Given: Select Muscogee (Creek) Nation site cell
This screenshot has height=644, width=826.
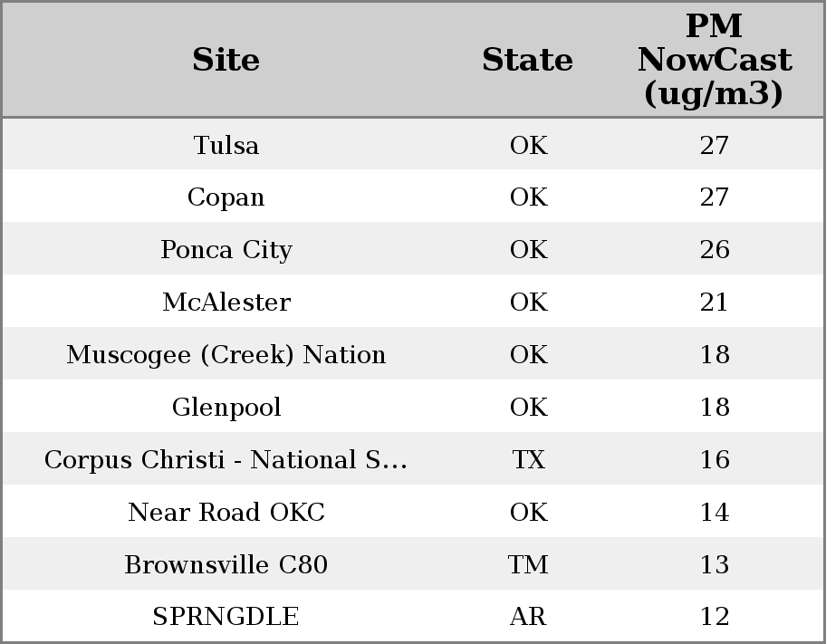Looking at the screenshot, I should [x=226, y=355].
